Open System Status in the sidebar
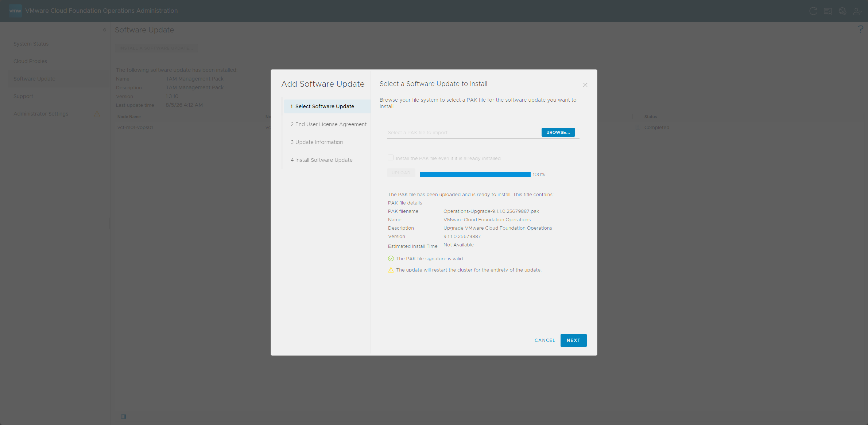Image resolution: width=868 pixels, height=425 pixels. (31, 44)
